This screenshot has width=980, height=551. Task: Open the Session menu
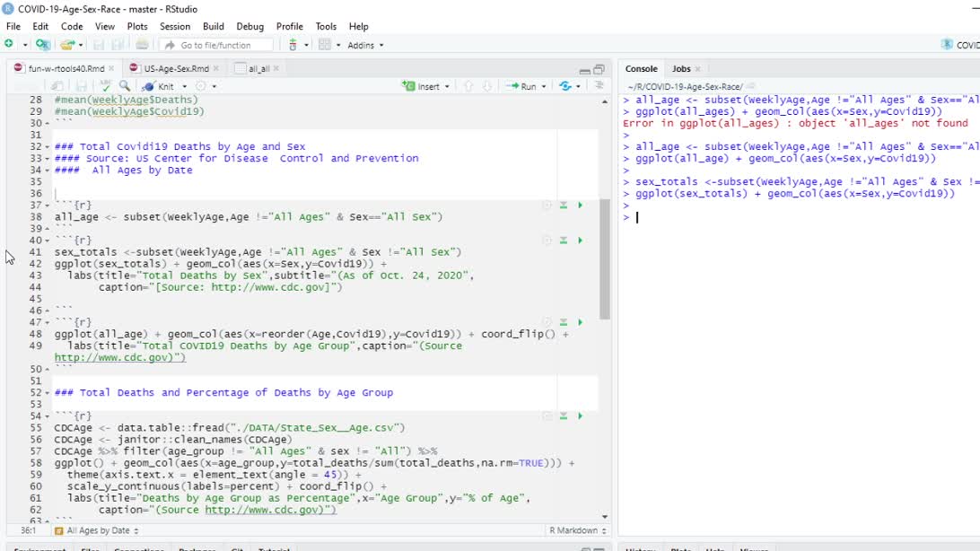click(x=175, y=26)
